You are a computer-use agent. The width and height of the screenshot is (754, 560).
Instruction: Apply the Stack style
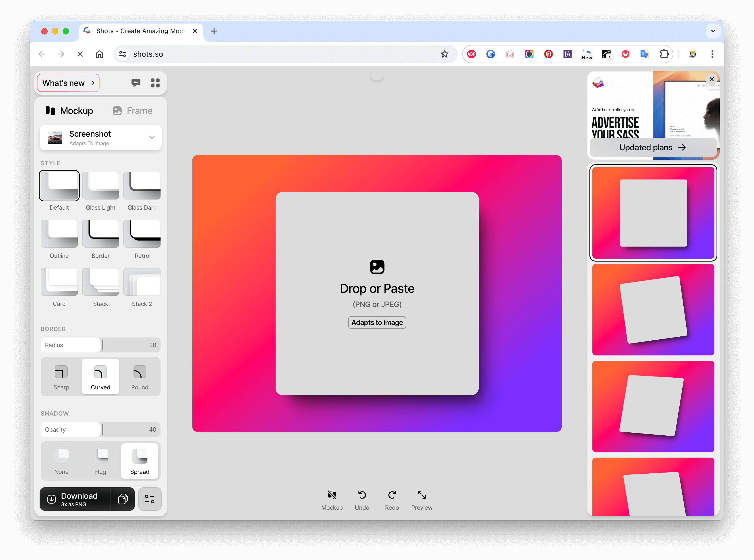coord(100,282)
